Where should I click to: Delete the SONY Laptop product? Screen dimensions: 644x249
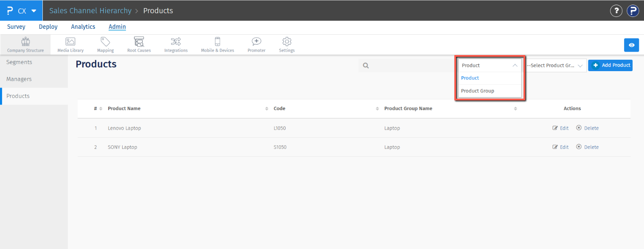[587, 147]
